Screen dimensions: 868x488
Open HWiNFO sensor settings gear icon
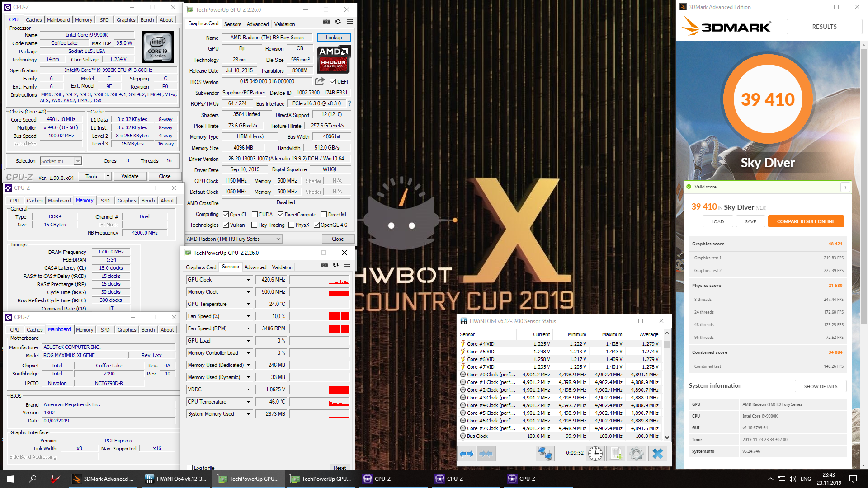tap(637, 453)
